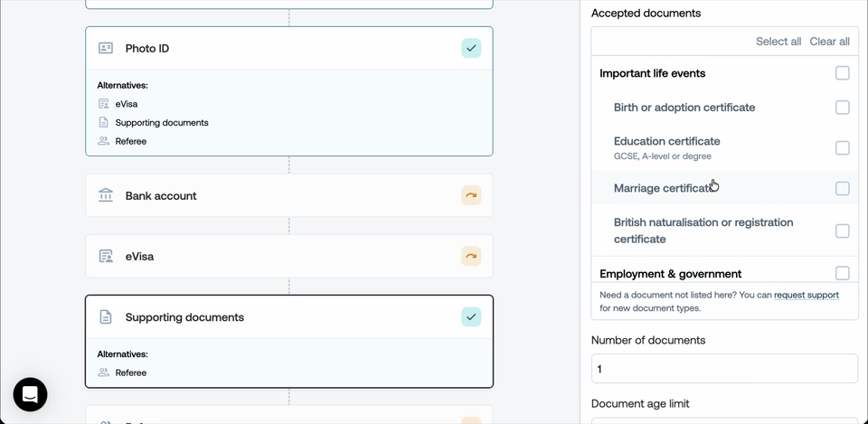868x424 pixels.
Task: Open the request support link
Action: pyautogui.click(x=806, y=295)
